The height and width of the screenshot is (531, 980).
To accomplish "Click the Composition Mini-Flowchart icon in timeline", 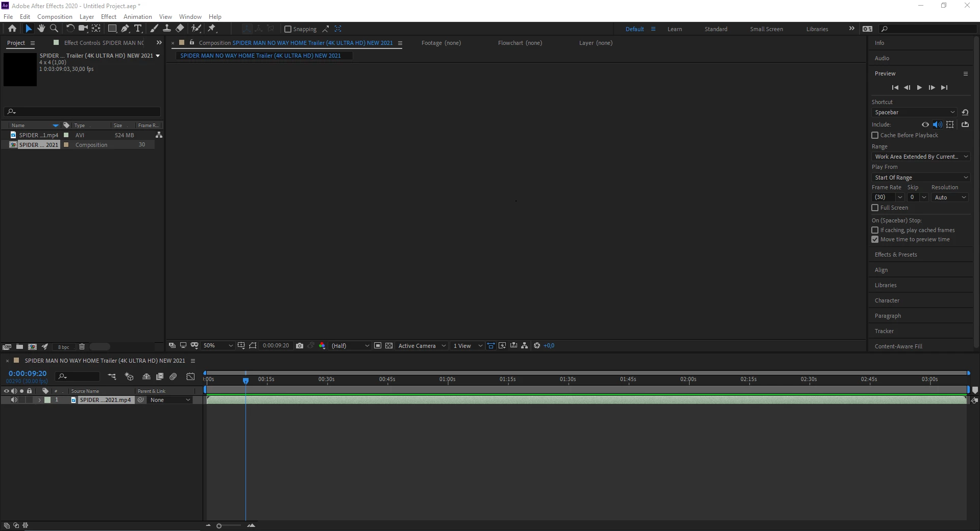I will [x=112, y=376].
